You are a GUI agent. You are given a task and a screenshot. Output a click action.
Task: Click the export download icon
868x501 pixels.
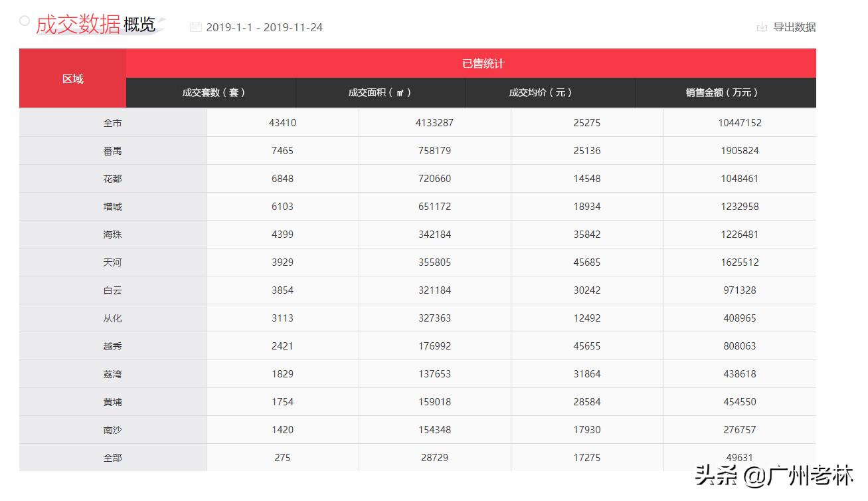click(762, 27)
